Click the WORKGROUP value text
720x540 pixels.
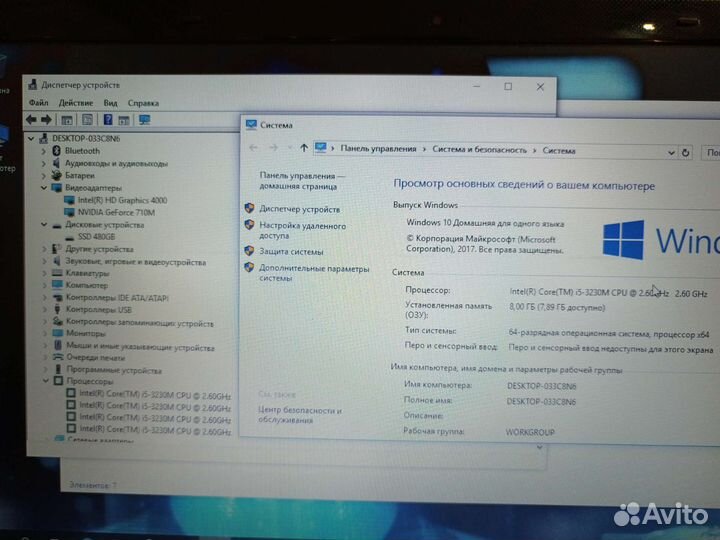530,432
